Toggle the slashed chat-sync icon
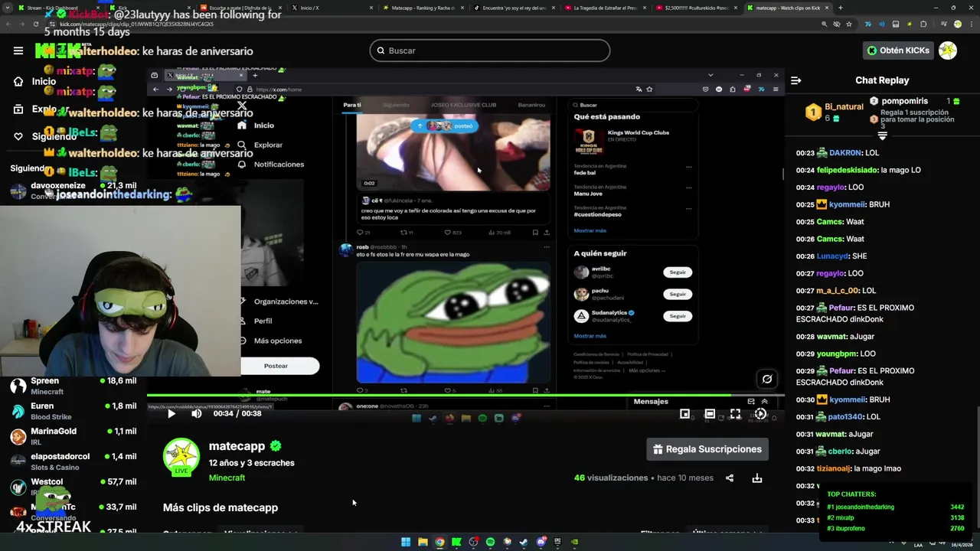Screen dimensions: 980x551 pyautogui.click(x=767, y=379)
